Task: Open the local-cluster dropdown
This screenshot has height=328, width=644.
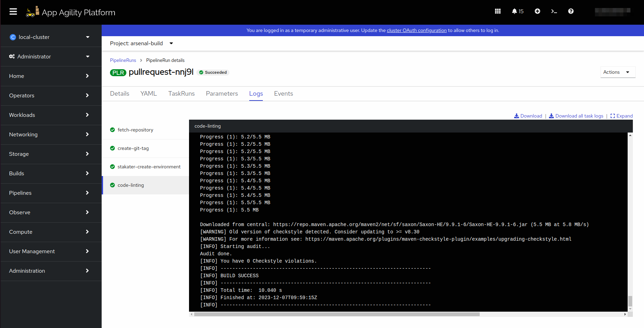Action: tap(51, 37)
